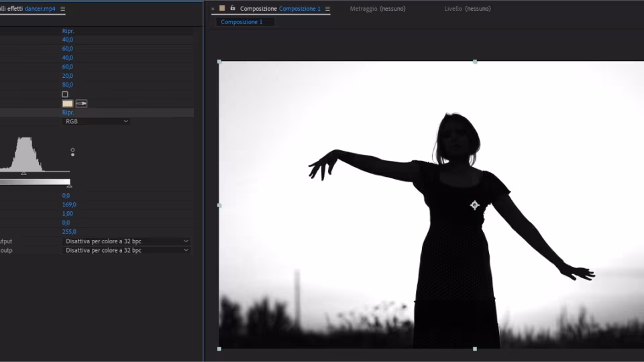Click the top-center layer handle in the viewer
Image resolution: width=644 pixels, height=362 pixels.
pos(475,62)
